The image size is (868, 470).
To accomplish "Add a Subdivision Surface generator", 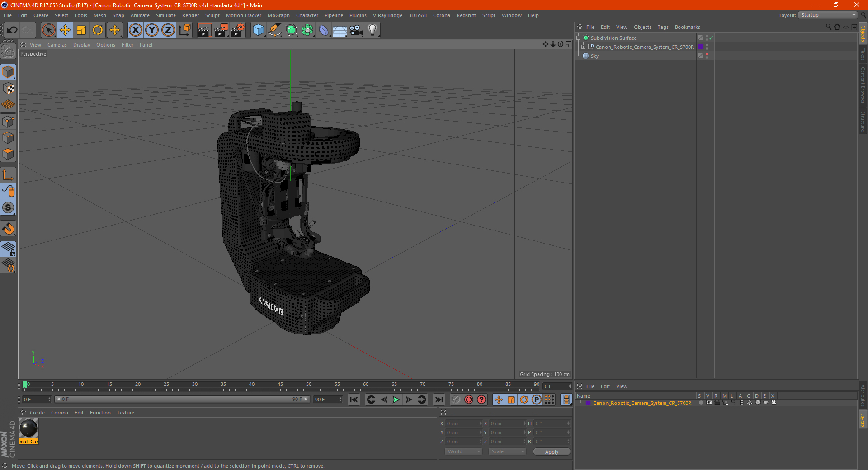I will point(291,30).
